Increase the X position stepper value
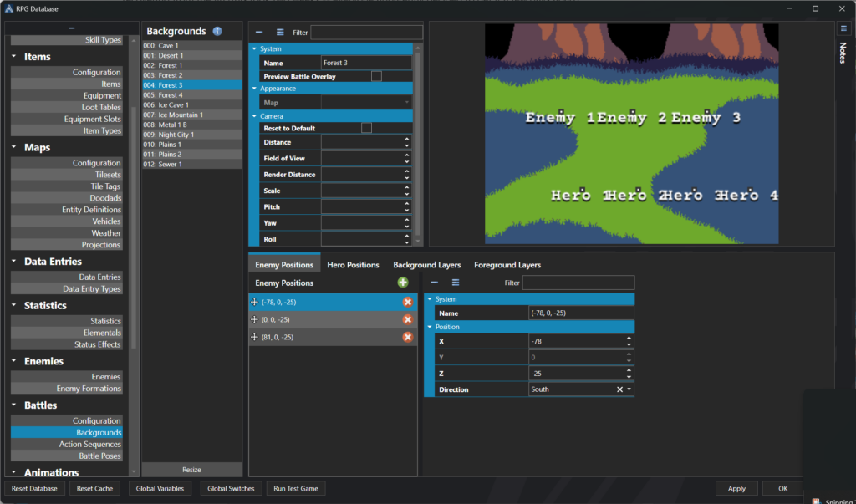This screenshot has width=856, height=504. [x=629, y=339]
